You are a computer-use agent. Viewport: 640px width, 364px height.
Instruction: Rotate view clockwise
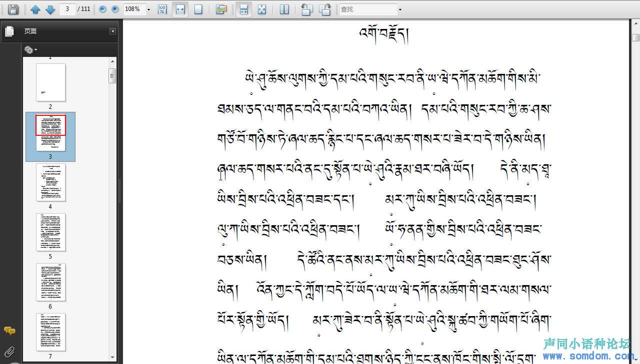[325, 9]
